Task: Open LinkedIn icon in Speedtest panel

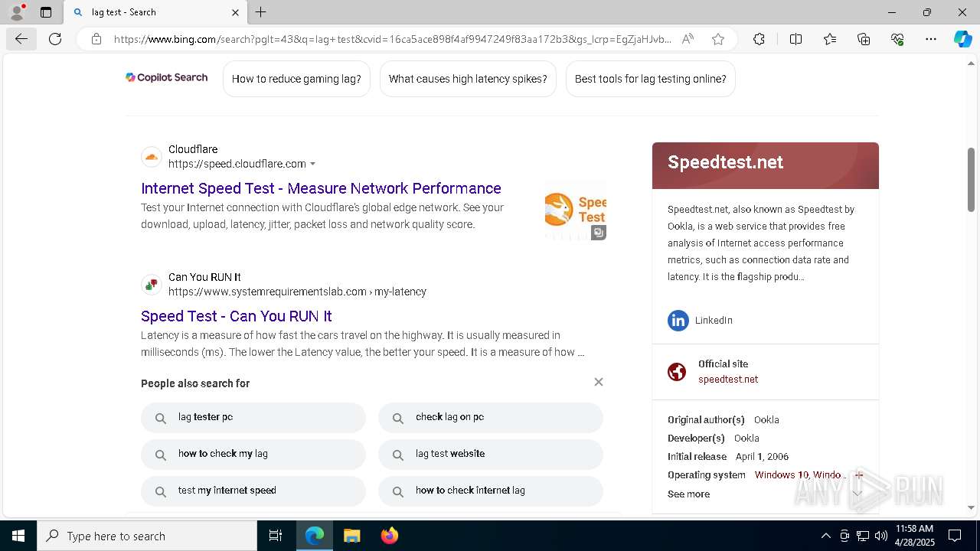Action: click(678, 320)
